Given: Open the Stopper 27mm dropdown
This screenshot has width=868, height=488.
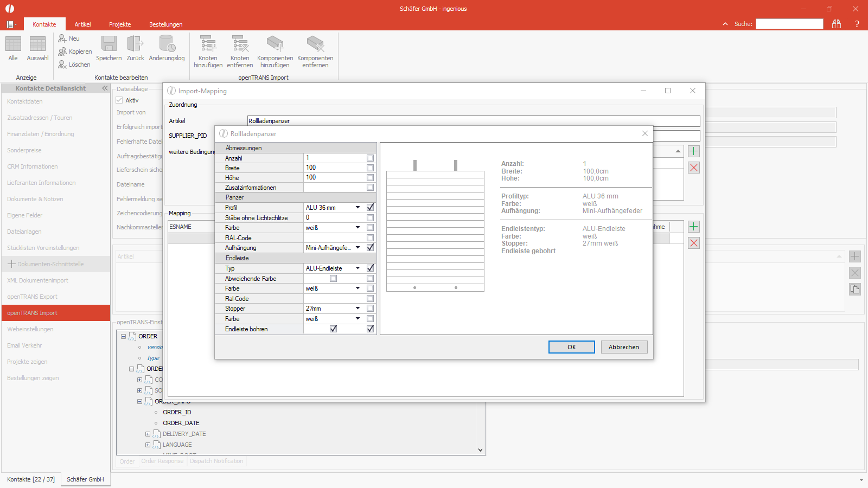Looking at the screenshot, I should 358,309.
